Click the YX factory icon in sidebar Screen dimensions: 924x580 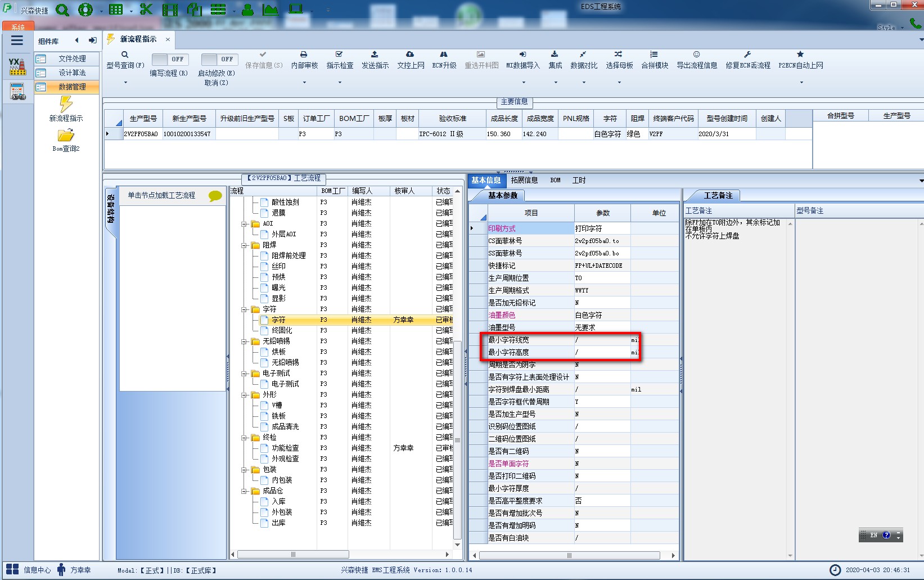tap(17, 66)
